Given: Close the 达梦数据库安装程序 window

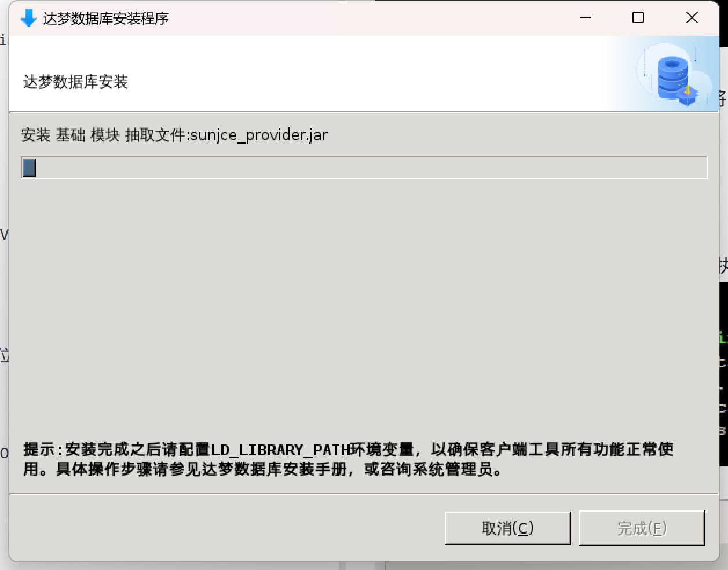Looking at the screenshot, I should pos(692,18).
